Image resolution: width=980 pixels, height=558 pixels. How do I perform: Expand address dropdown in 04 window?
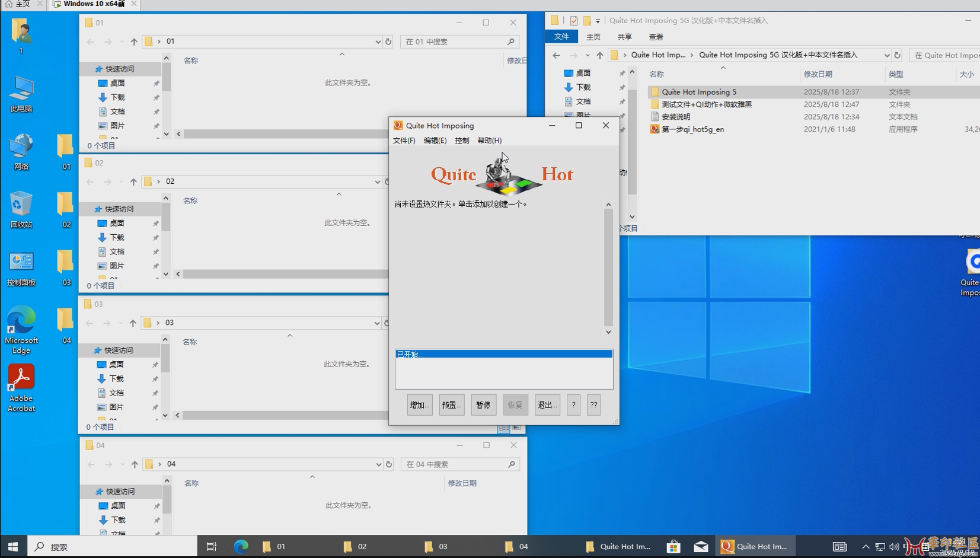(x=378, y=464)
